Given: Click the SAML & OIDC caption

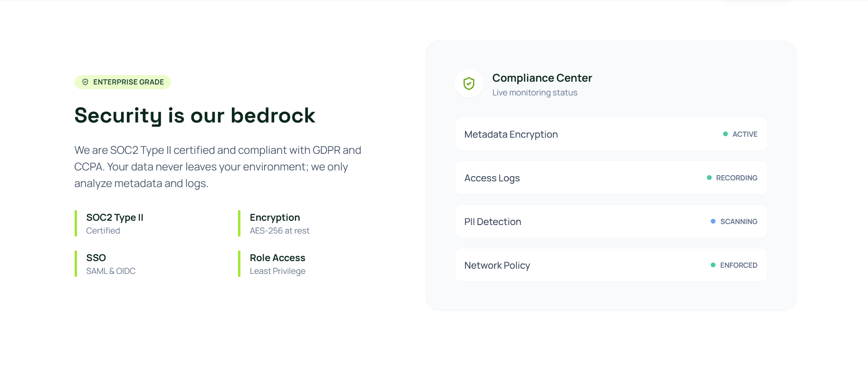Looking at the screenshot, I should click(x=111, y=271).
